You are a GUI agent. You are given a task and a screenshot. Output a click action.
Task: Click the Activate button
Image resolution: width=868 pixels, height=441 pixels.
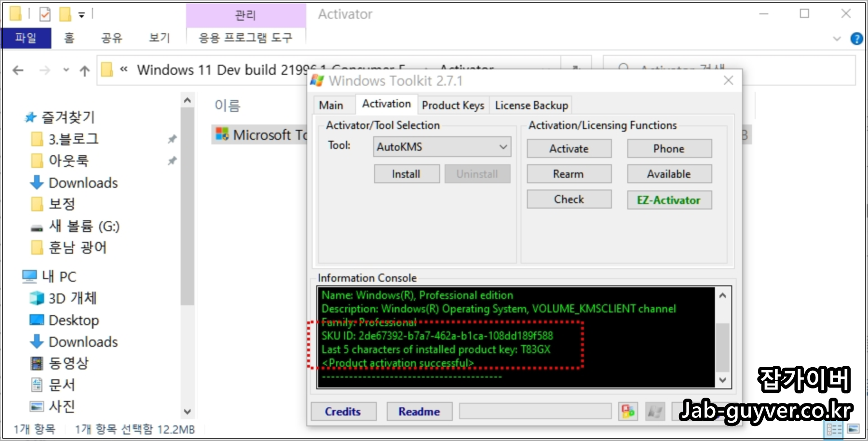click(x=569, y=148)
